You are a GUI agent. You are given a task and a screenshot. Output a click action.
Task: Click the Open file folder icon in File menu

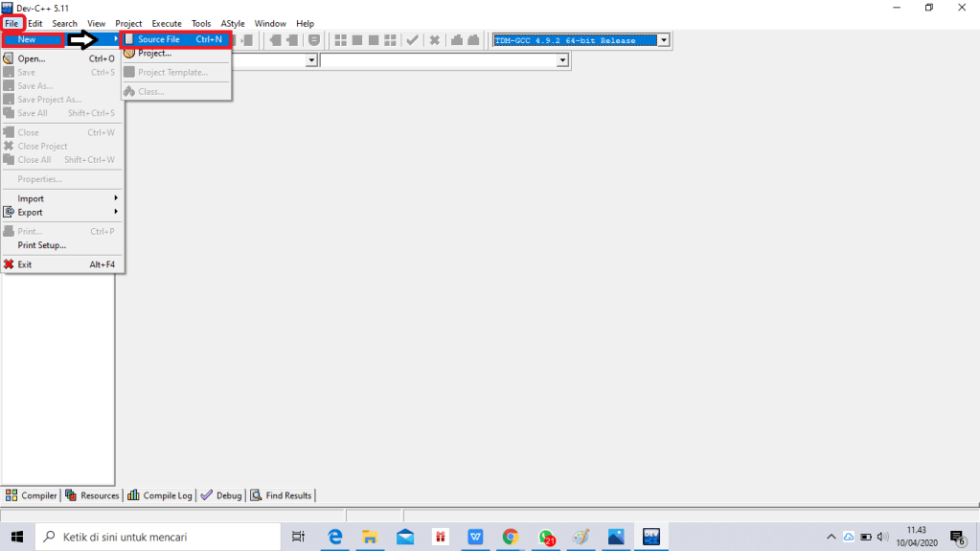point(9,58)
